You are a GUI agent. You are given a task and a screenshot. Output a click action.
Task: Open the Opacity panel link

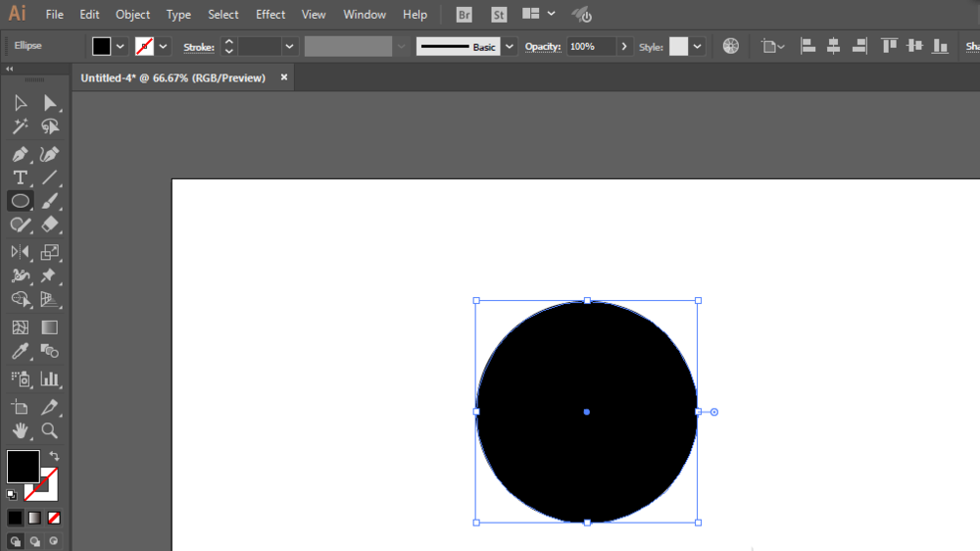tap(543, 47)
